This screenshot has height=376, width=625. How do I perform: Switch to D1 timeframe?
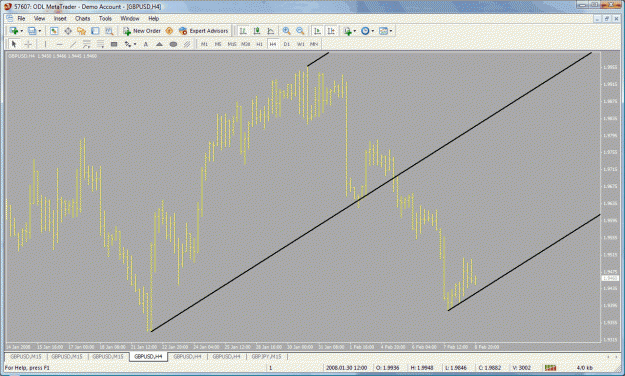tap(287, 44)
